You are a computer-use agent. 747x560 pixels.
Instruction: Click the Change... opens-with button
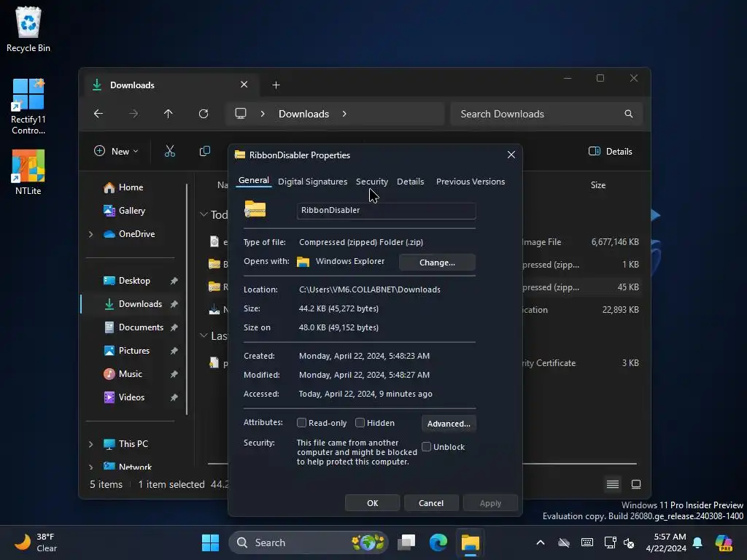click(x=437, y=262)
